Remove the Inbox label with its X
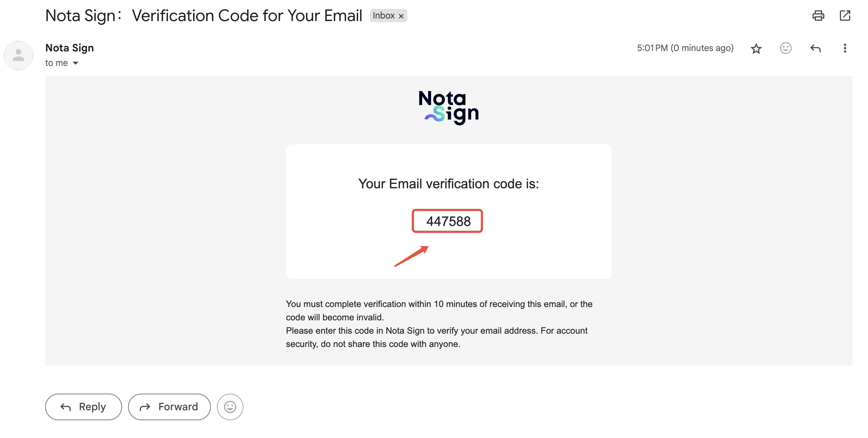868x438 pixels. [x=401, y=16]
